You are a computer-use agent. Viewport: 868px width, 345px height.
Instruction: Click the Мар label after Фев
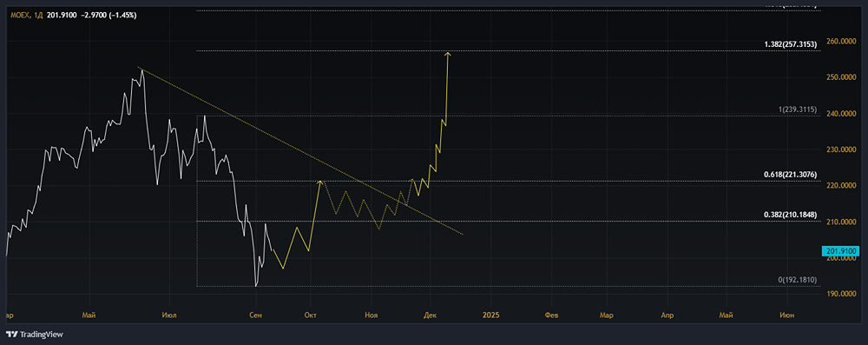pos(607,315)
